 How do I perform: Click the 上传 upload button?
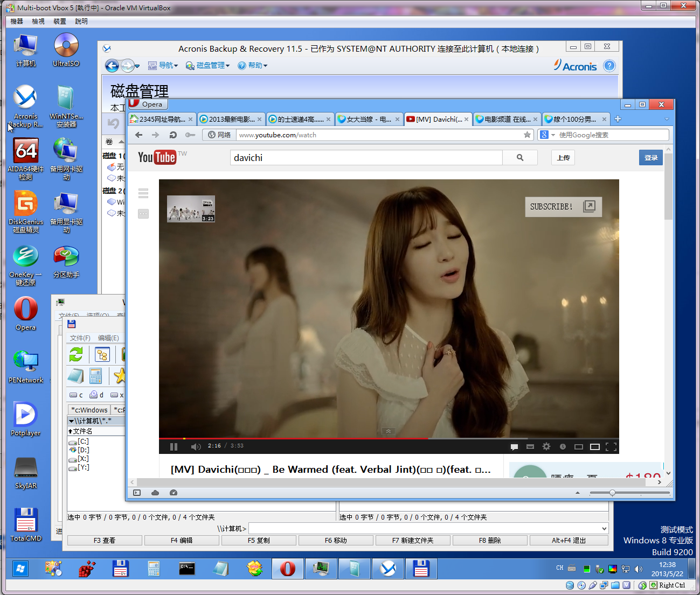pyautogui.click(x=563, y=158)
